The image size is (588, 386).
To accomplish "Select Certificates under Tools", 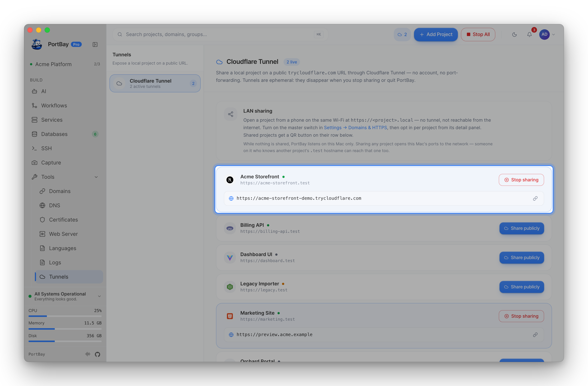I will click(69, 220).
